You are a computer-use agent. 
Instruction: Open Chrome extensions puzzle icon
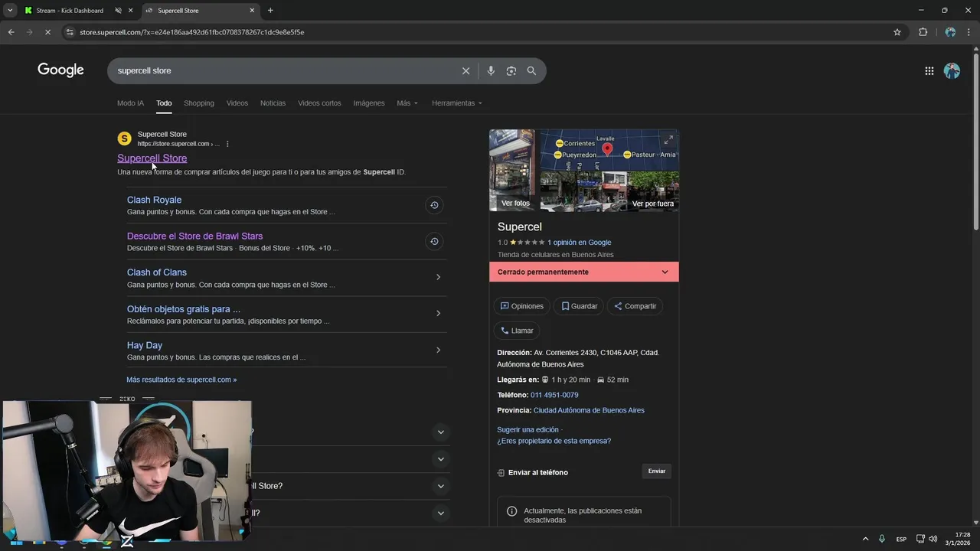tap(923, 32)
